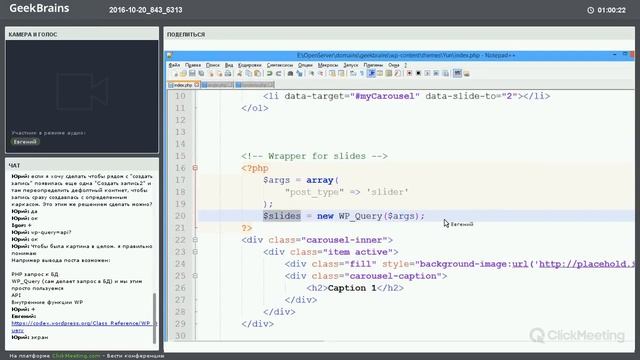Click the Close All toolbar icon
The width and height of the screenshot is (640, 360).
(x=220, y=73)
